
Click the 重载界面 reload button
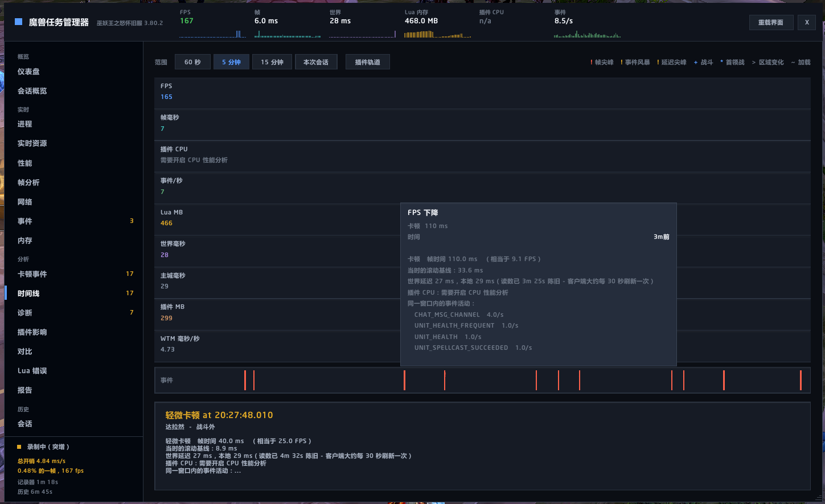coord(771,22)
